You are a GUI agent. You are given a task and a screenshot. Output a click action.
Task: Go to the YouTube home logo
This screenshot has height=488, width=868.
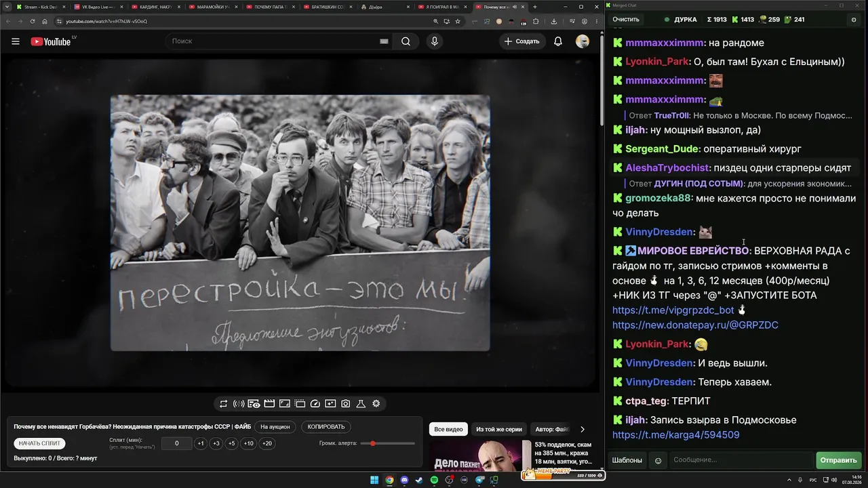51,41
